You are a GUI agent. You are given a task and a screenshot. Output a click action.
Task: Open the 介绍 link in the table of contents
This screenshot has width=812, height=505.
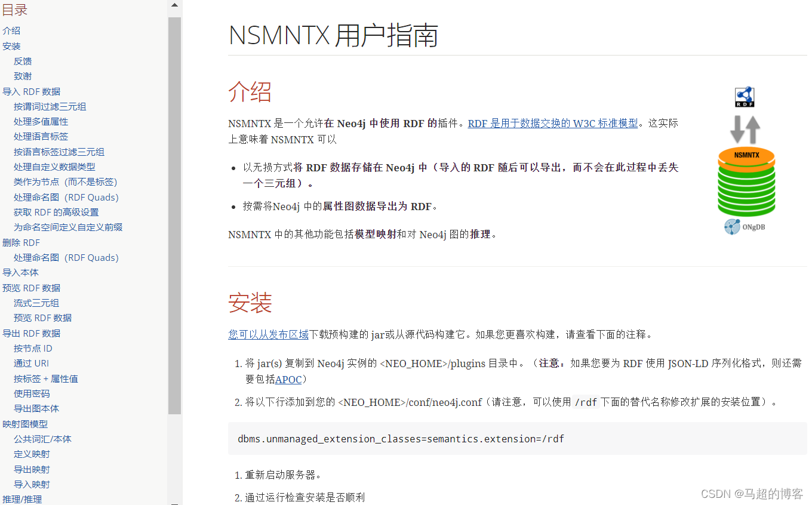(x=11, y=30)
